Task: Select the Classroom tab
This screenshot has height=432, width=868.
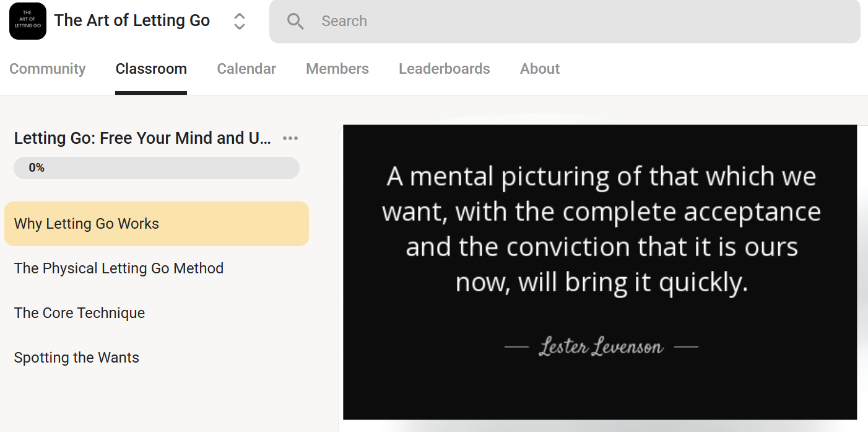Action: click(151, 69)
